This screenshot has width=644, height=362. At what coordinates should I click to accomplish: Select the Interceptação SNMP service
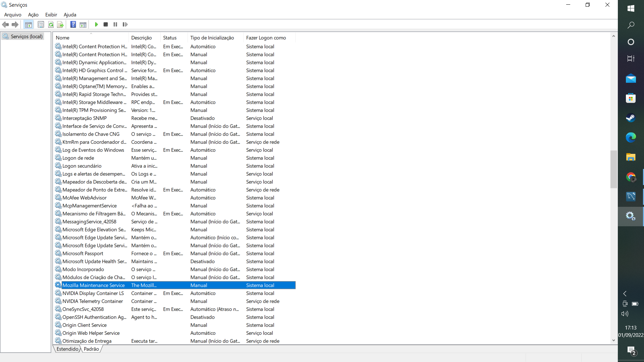pyautogui.click(x=175, y=118)
